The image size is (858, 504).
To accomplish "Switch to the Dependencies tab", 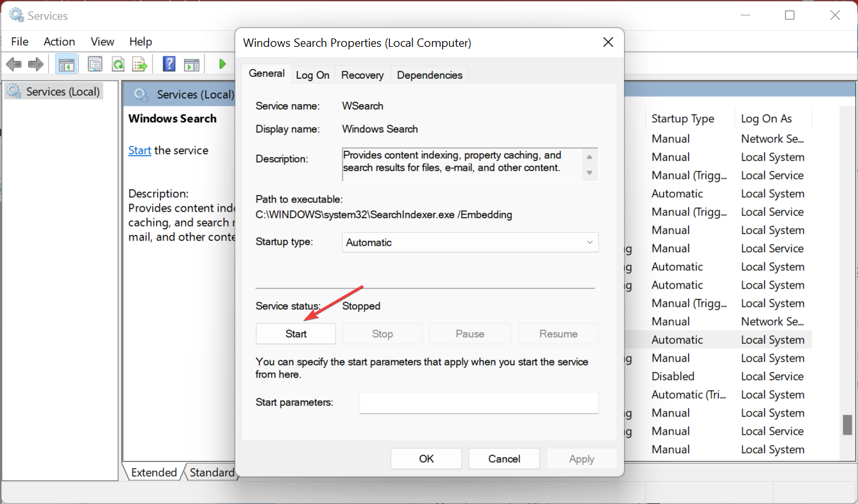I will pyautogui.click(x=430, y=75).
